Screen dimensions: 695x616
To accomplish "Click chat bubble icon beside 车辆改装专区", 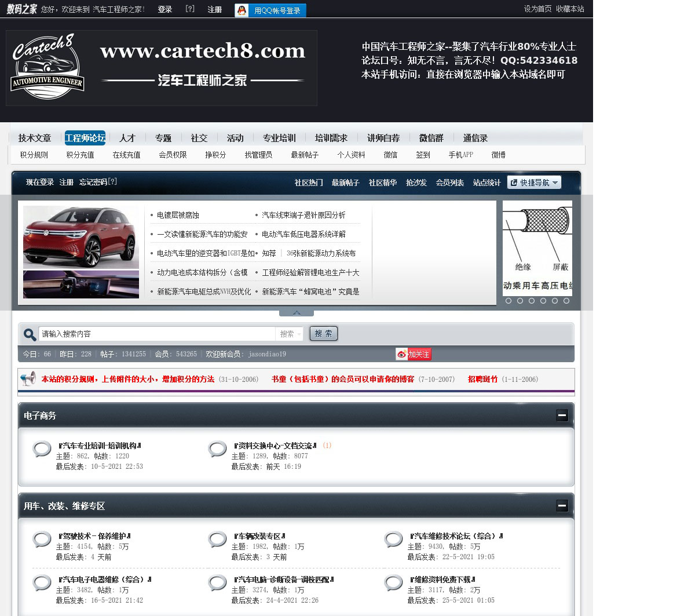I will point(217,540).
